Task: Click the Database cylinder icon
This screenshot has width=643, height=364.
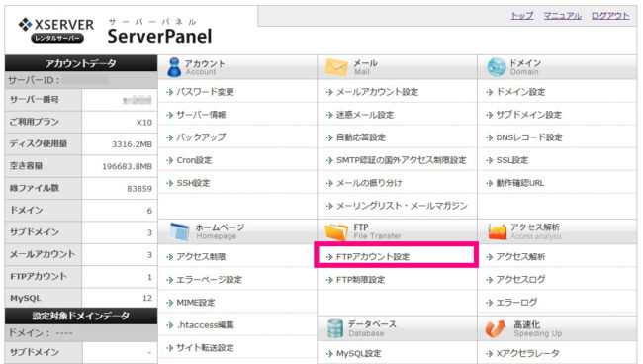Action: tap(335, 328)
